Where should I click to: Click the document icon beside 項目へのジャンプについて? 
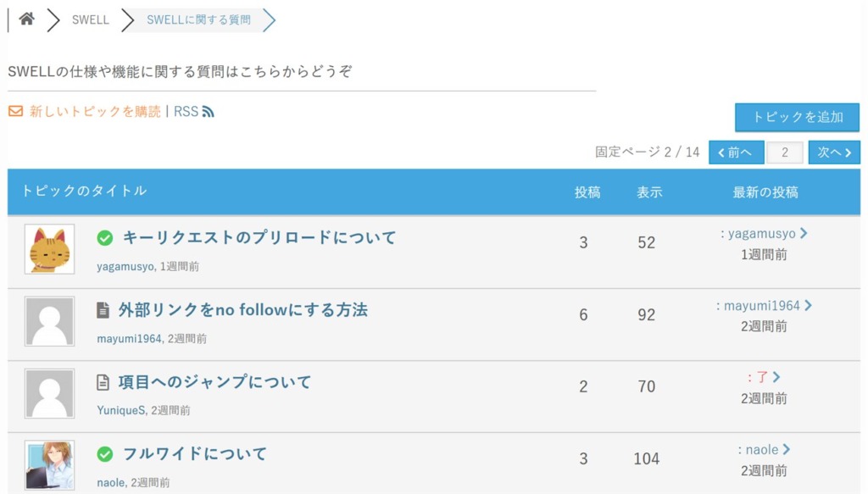click(x=103, y=382)
